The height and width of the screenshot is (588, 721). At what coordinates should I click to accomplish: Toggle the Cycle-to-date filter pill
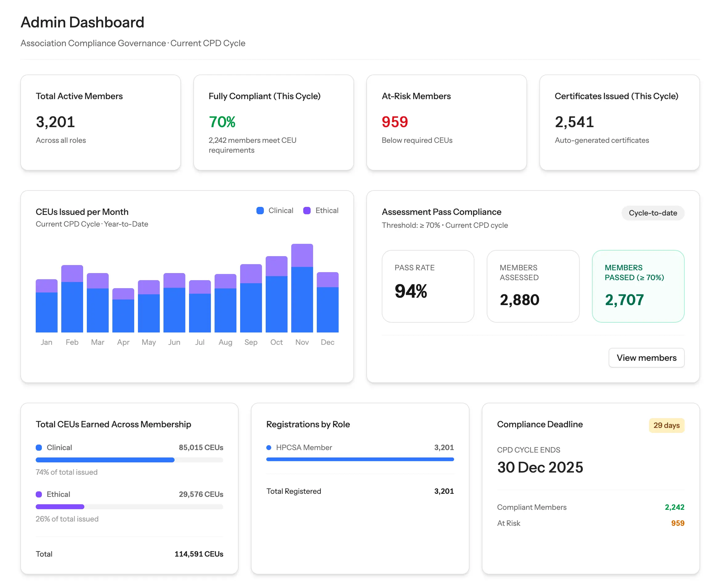click(x=653, y=213)
